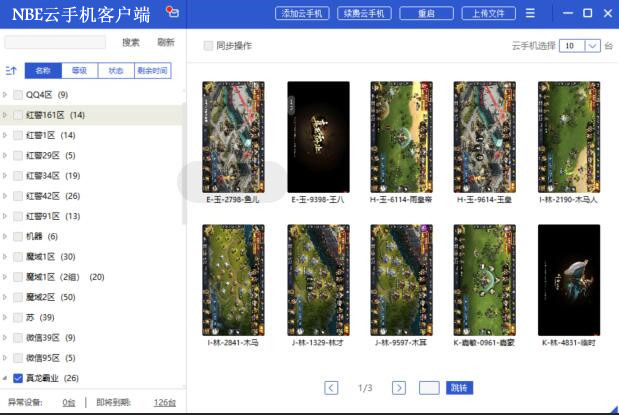The width and height of the screenshot is (619, 415).
Task: Open cloud phone thumbnail I-林-2841
Action: 233,280
